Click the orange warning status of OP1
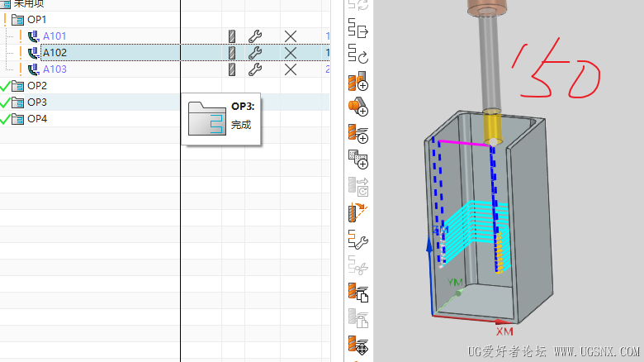 [x=5, y=19]
